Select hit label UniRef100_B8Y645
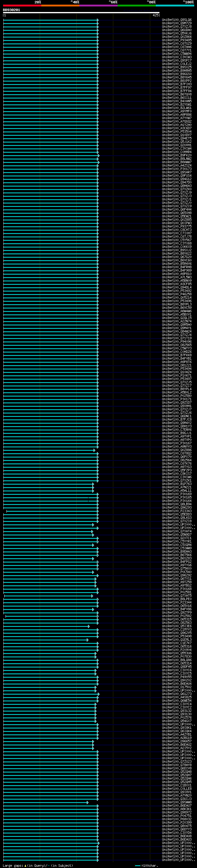The image size is (197, 868). 177,78
